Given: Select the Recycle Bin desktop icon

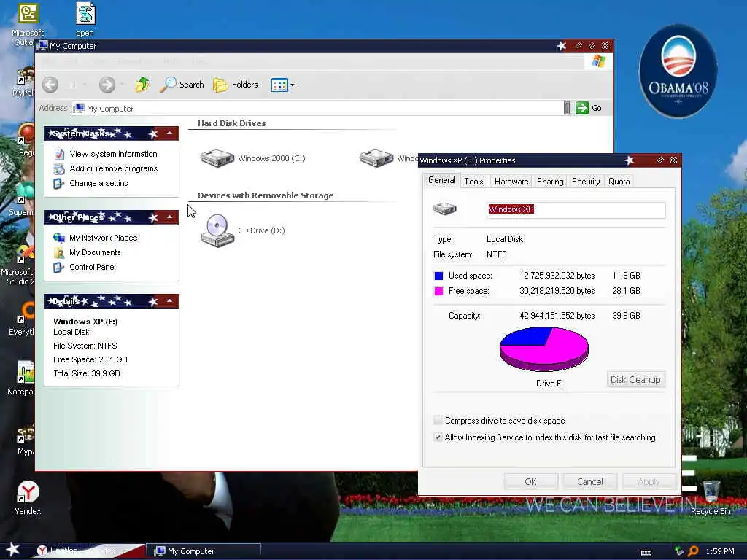Looking at the screenshot, I should pos(711,498).
